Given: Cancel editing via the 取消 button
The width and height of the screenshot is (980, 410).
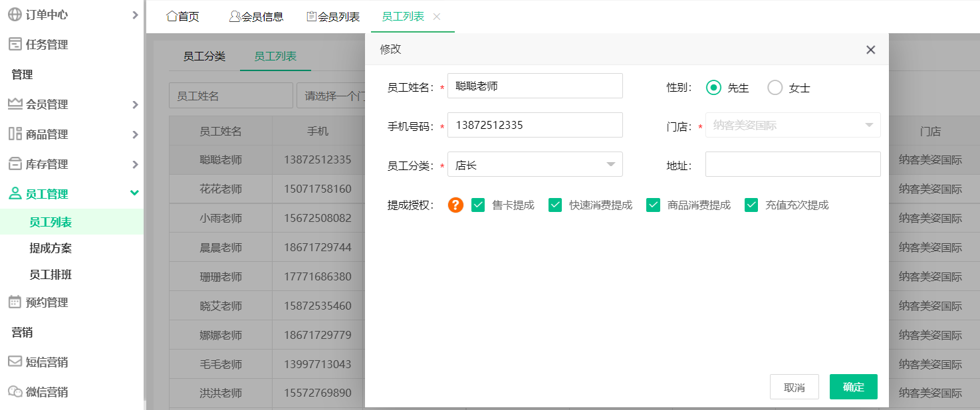Looking at the screenshot, I should pyautogui.click(x=795, y=387).
